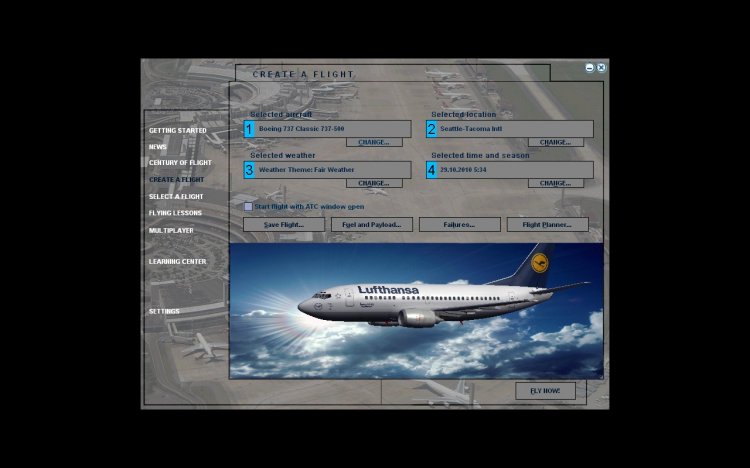Open the Failures dialog
The width and height of the screenshot is (750, 468).
coord(460,224)
